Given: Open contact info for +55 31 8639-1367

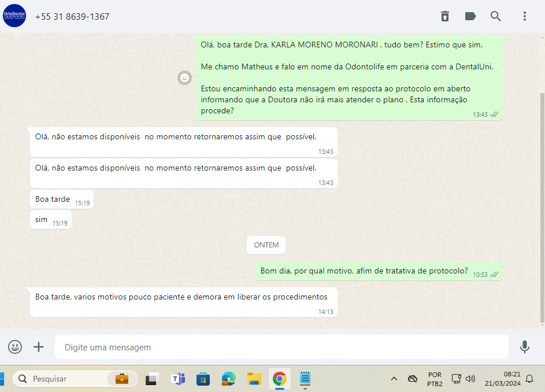Looking at the screenshot, I should pyautogui.click(x=72, y=17).
